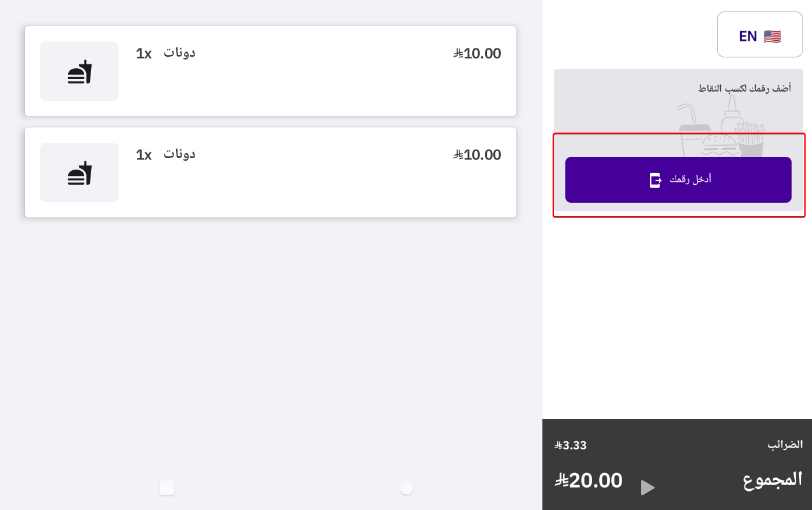
Task: Click the first دونات item's food icon
Action: 80,71
